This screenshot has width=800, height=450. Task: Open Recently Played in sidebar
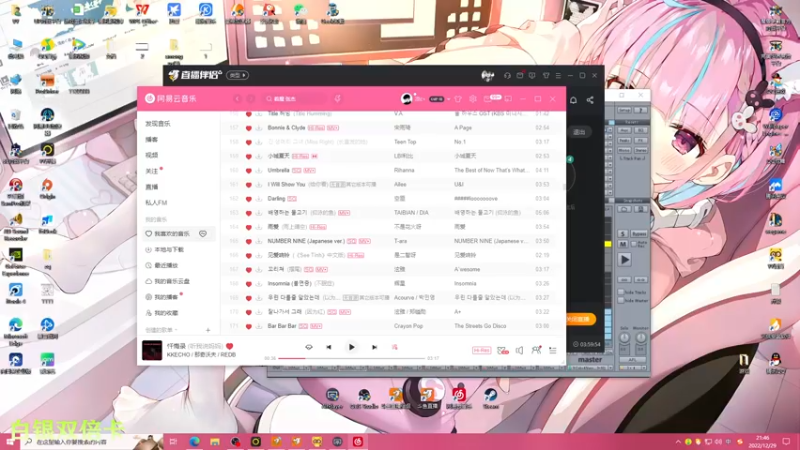pyautogui.click(x=162, y=265)
